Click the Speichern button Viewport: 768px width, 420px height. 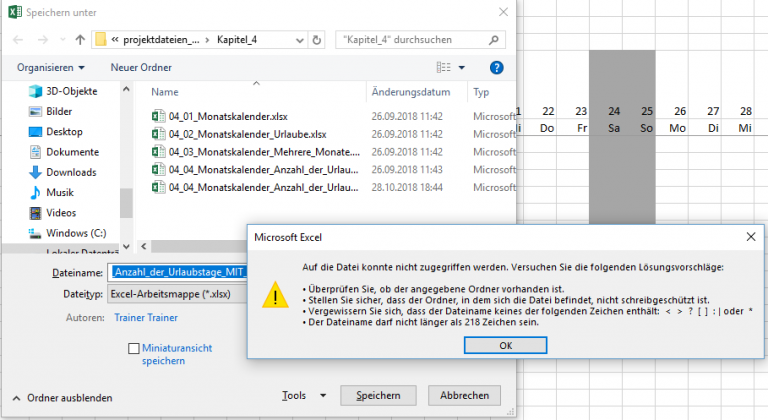pos(378,395)
